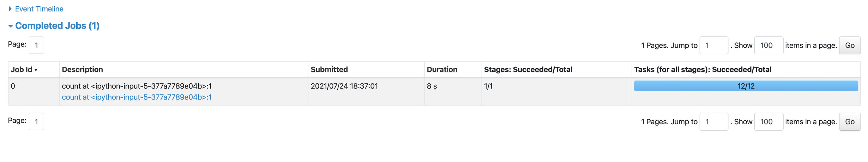Focus the bottom Show items field
The image size is (868, 162).
(768, 122)
